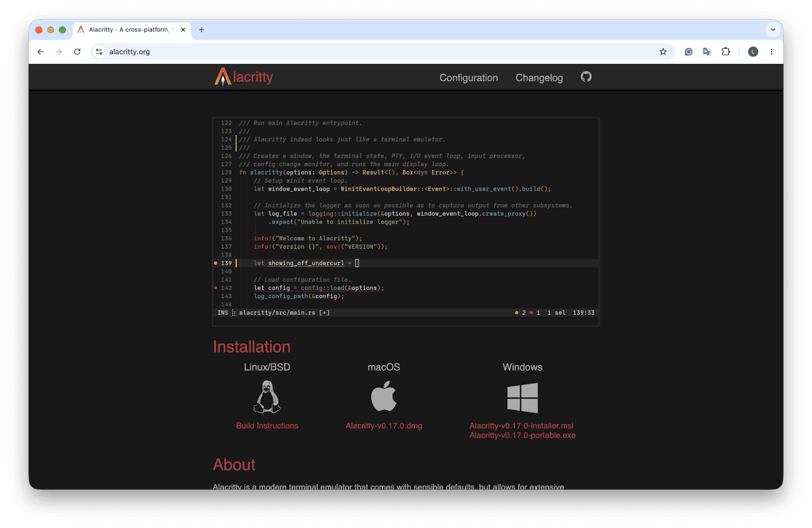The width and height of the screenshot is (812, 528).
Task: Open the Google Translate extension icon
Action: click(707, 52)
